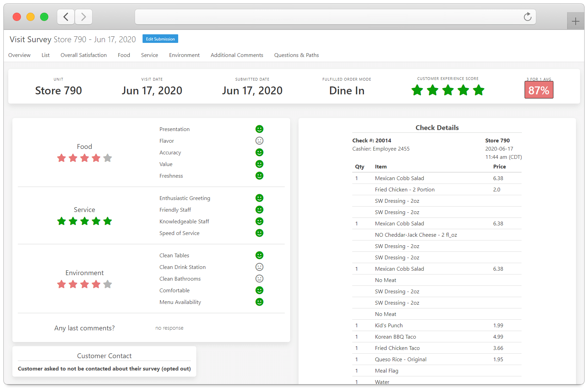The width and height of the screenshot is (588, 388).
Task: Open the Questions & Paths tab
Action: pyautogui.click(x=296, y=55)
